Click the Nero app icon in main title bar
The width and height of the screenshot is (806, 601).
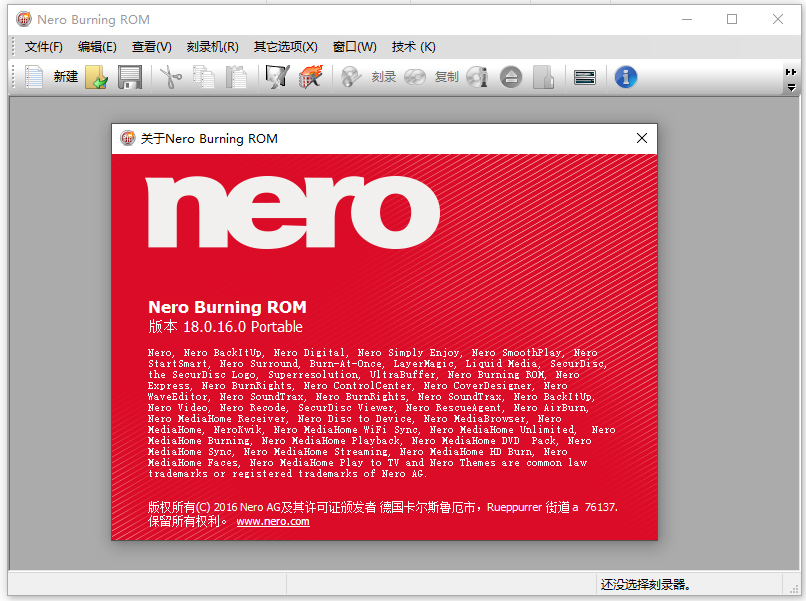tap(24, 19)
